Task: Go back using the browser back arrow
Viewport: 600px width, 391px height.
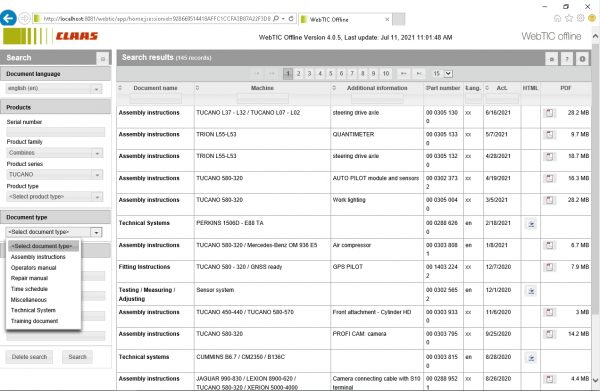Action: click(8, 18)
